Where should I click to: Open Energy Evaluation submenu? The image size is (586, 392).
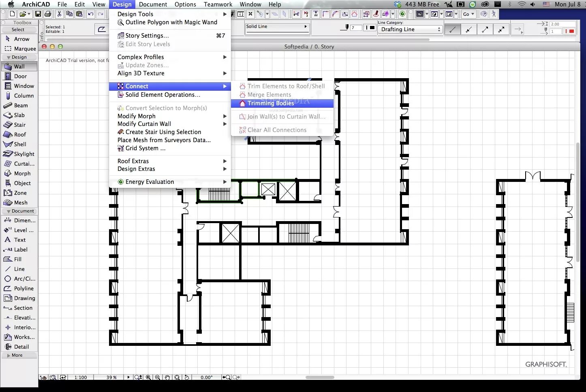point(170,182)
